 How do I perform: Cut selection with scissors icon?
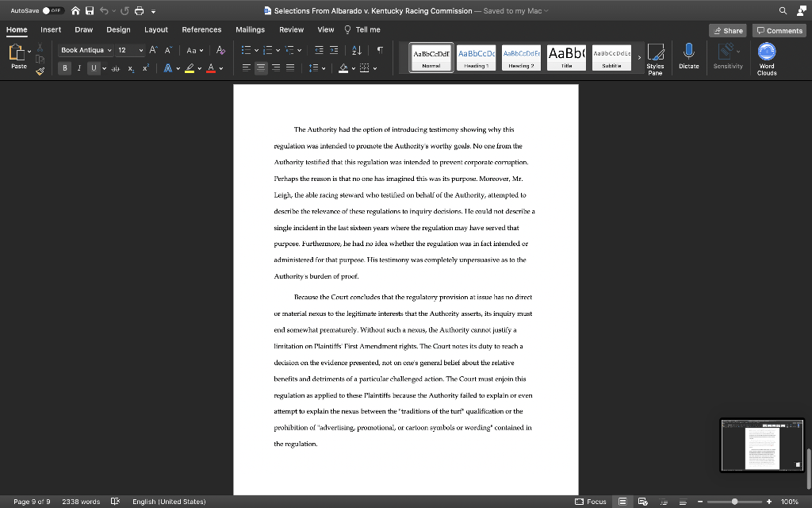[40, 48]
